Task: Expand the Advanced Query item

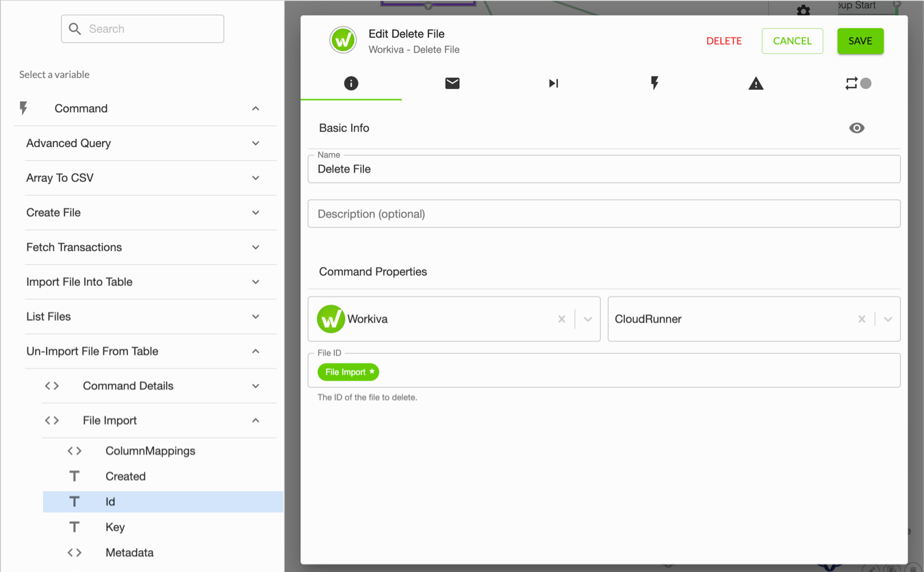Action: pos(255,143)
